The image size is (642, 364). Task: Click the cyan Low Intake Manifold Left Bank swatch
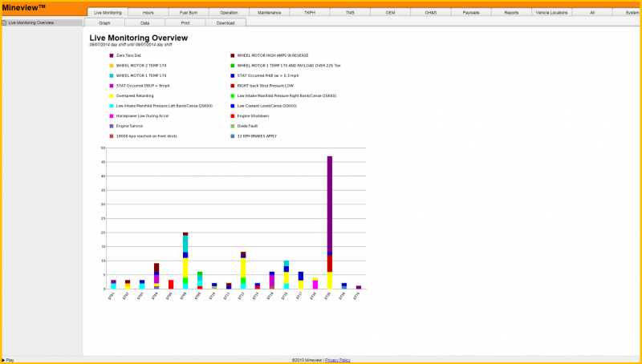tap(112, 106)
